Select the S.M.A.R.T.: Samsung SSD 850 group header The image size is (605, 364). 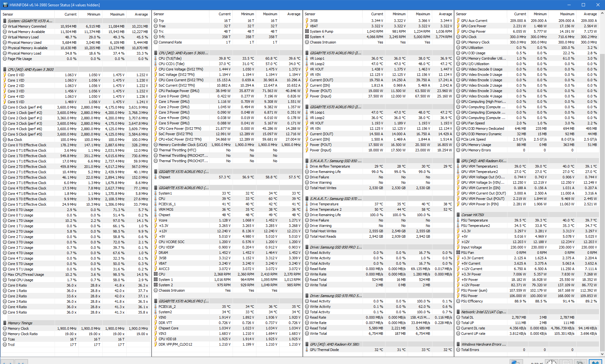coord(378,161)
